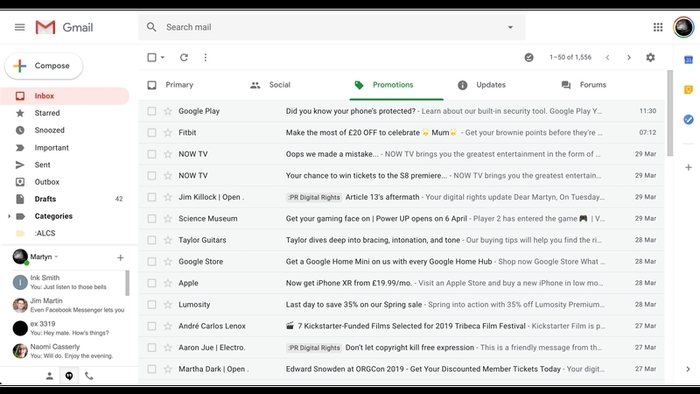The width and height of the screenshot is (700, 394).
Task: Open Hangouts conversations icon
Action: point(69,376)
